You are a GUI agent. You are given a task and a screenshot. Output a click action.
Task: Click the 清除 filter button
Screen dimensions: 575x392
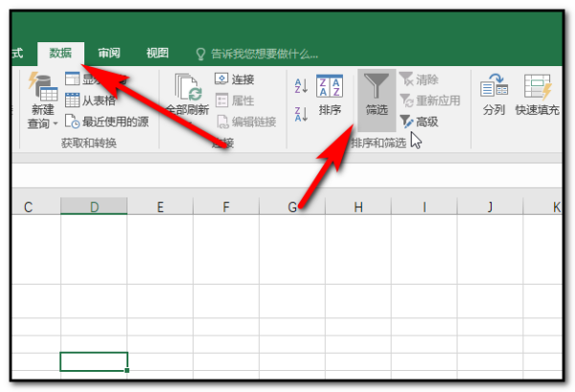[x=419, y=80]
